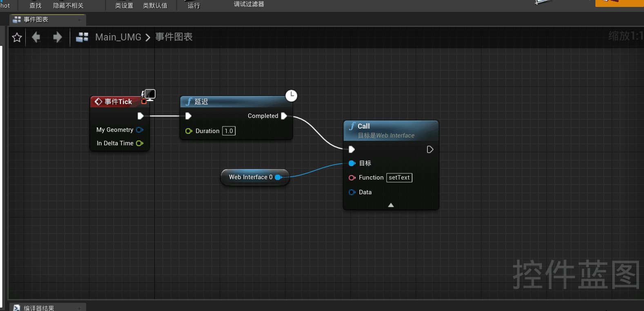644x311 pixels.
Task: Click the My Geometry output pin
Action: pos(140,130)
